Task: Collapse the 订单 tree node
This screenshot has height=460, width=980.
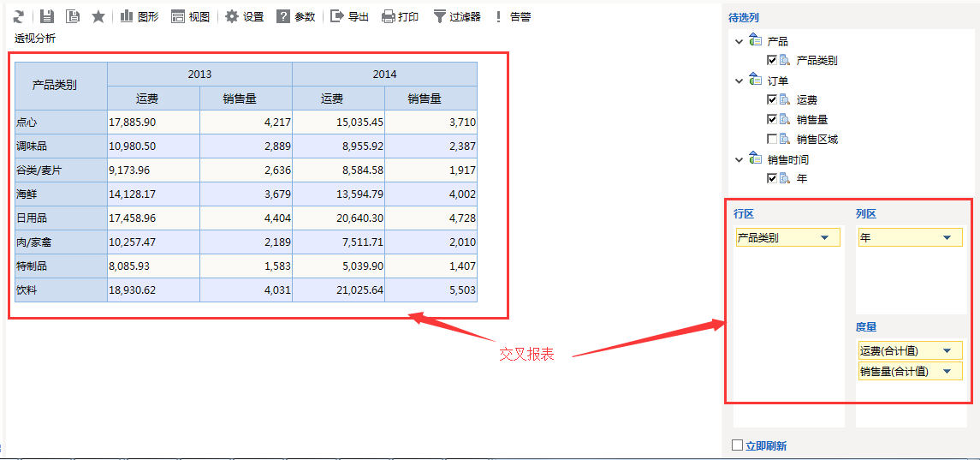Action: [x=739, y=81]
